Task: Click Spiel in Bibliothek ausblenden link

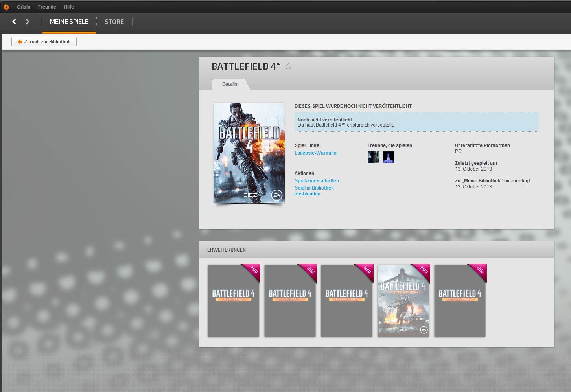Action: point(314,191)
